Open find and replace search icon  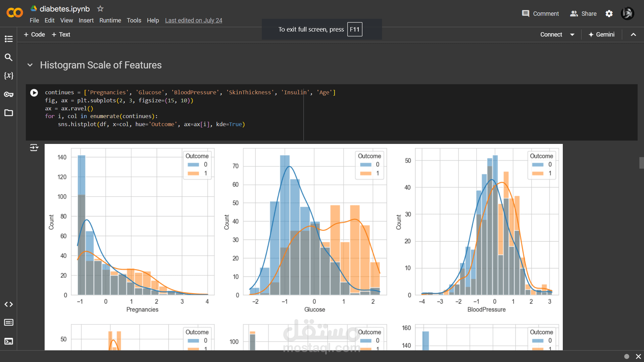pyautogui.click(x=9, y=57)
